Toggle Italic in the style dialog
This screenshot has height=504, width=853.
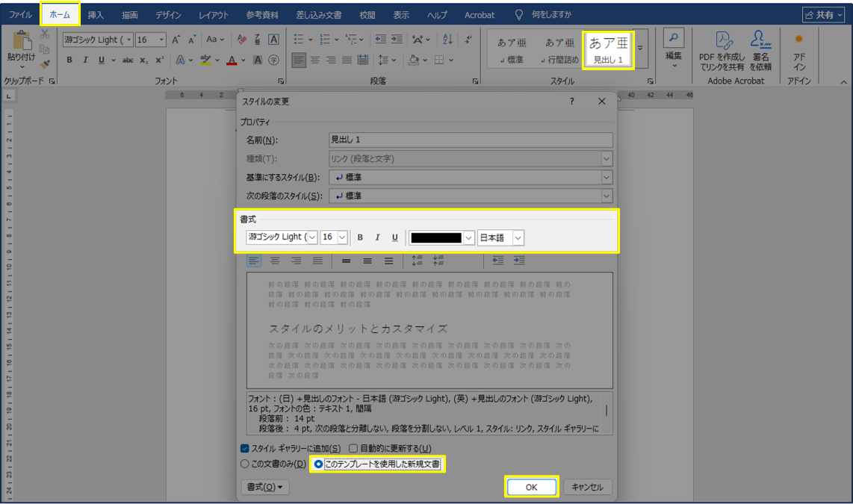coord(377,237)
